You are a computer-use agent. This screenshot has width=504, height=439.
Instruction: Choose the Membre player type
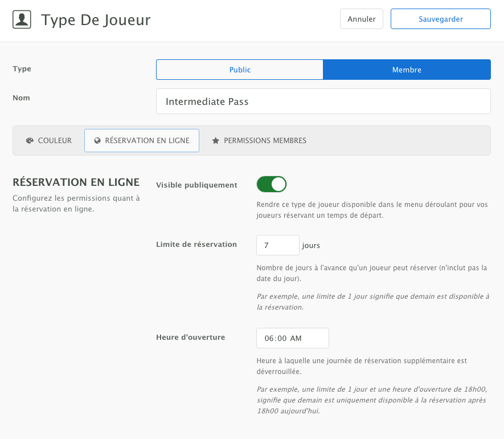(407, 70)
